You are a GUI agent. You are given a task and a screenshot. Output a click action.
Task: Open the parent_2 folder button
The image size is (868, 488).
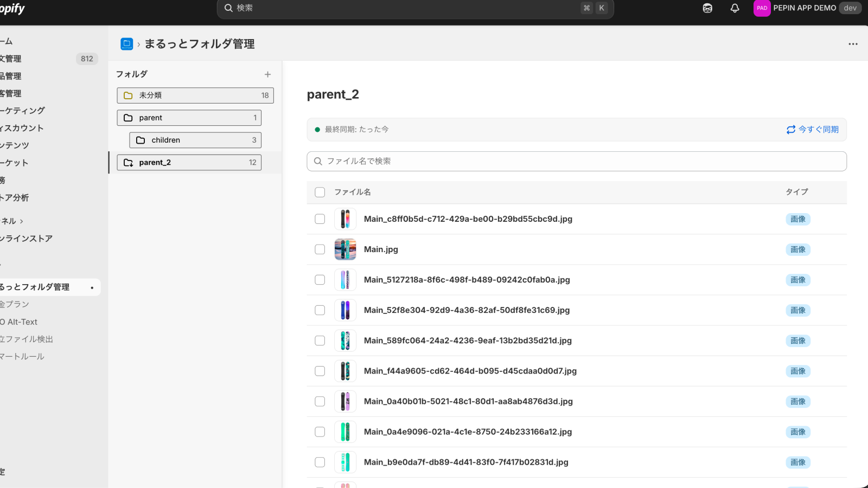(189, 163)
